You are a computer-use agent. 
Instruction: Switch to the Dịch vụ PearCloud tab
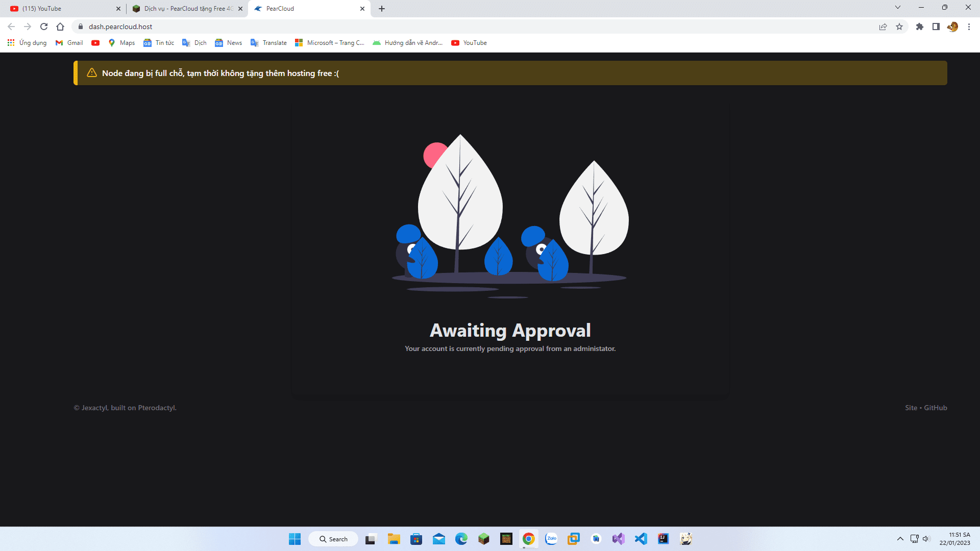pyautogui.click(x=186, y=9)
